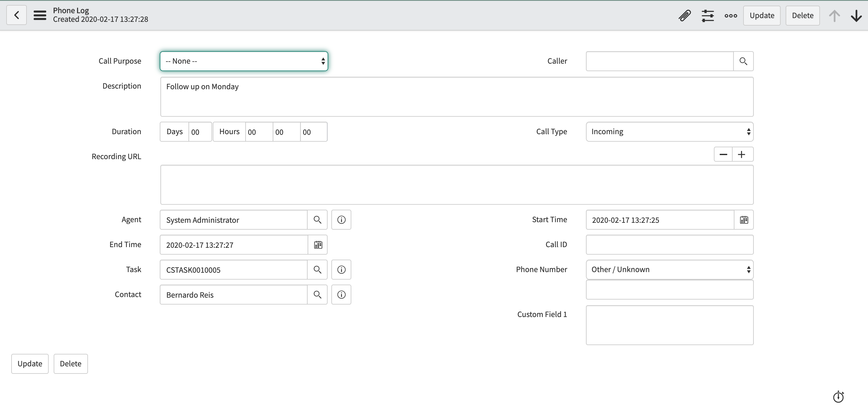Open the Phone Number dropdown
Viewport: 868px width, 420px height.
669,269
